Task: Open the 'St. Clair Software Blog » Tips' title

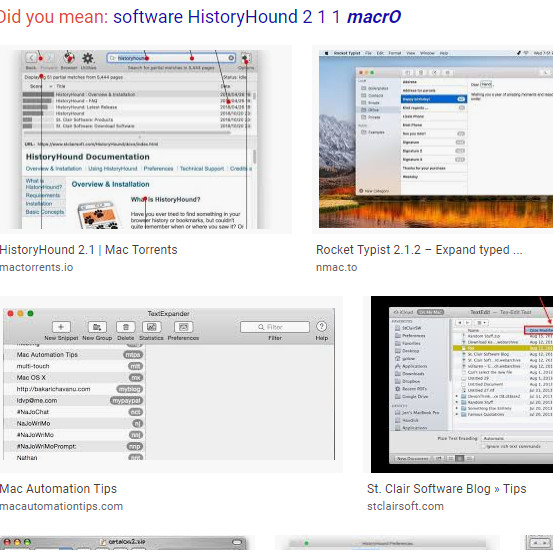Action: click(x=446, y=489)
